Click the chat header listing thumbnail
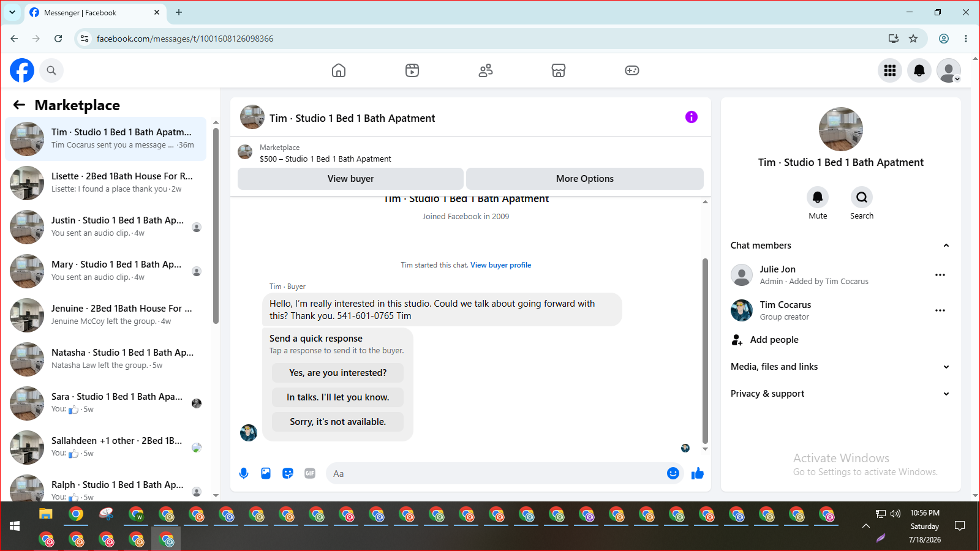Viewport: 980px width, 551px height. point(252,117)
